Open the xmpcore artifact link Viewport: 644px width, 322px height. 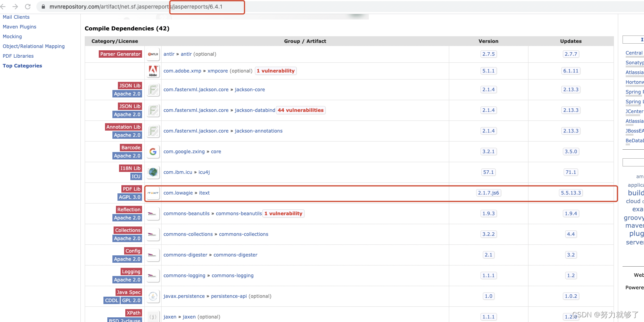(218, 71)
